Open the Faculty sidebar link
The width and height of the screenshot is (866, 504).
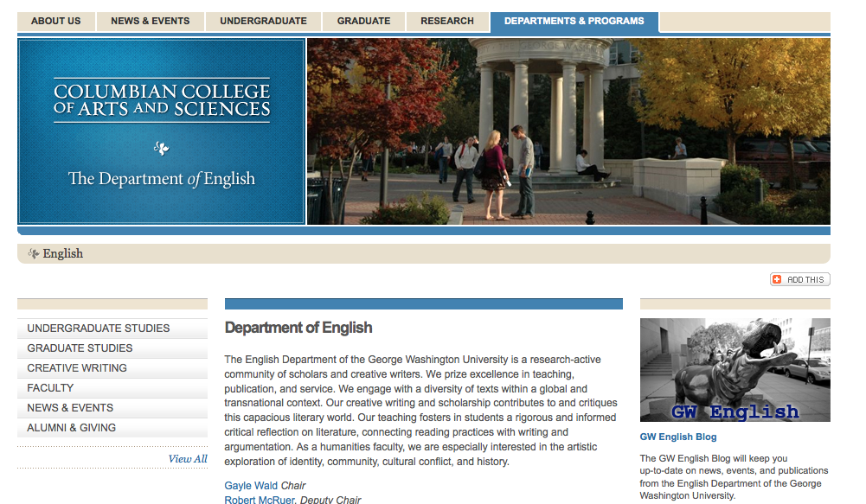click(112, 388)
